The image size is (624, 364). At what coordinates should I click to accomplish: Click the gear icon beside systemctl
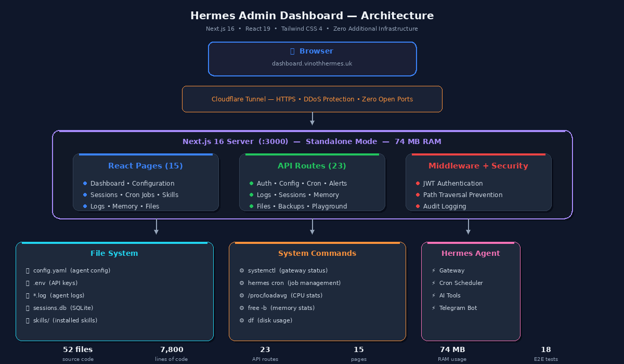[x=242, y=270]
